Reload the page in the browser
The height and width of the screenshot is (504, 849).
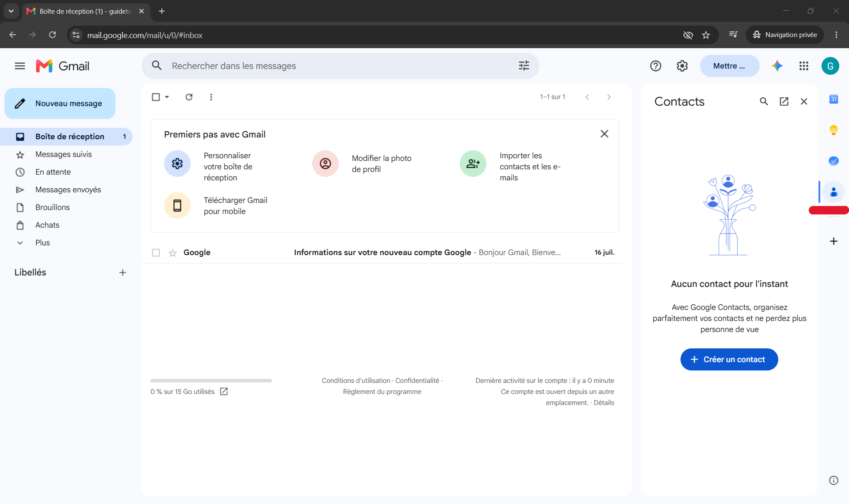pyautogui.click(x=52, y=35)
